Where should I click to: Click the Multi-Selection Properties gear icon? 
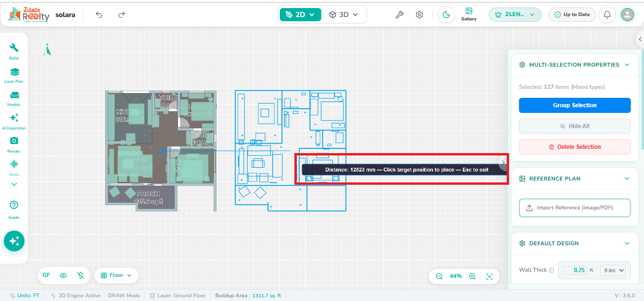tap(522, 65)
